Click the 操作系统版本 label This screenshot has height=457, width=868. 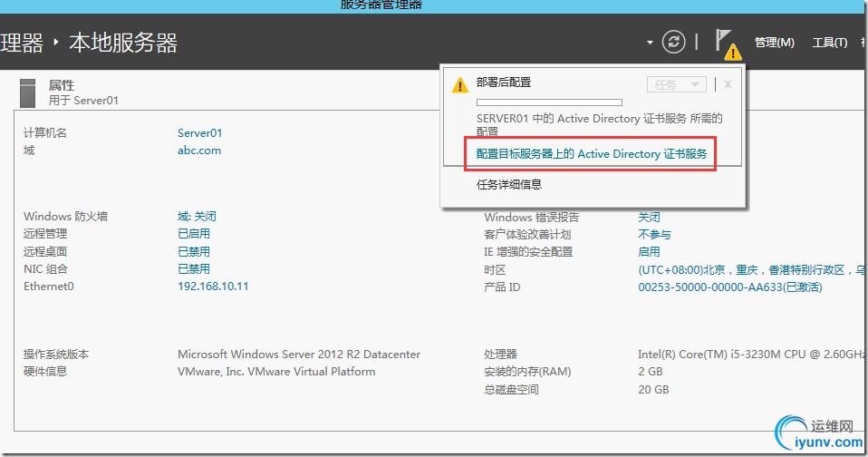coord(56,354)
